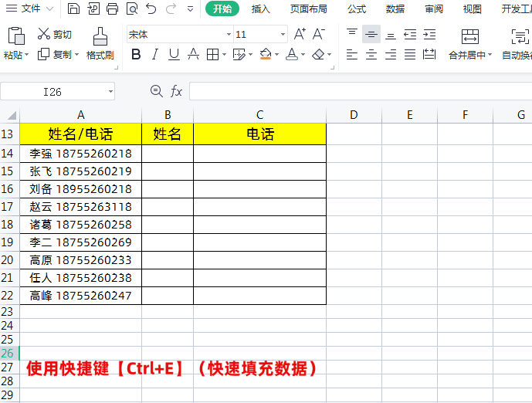Viewport: 532px width, 403px height.
Task: Toggle Italic formatting
Action: (155, 54)
